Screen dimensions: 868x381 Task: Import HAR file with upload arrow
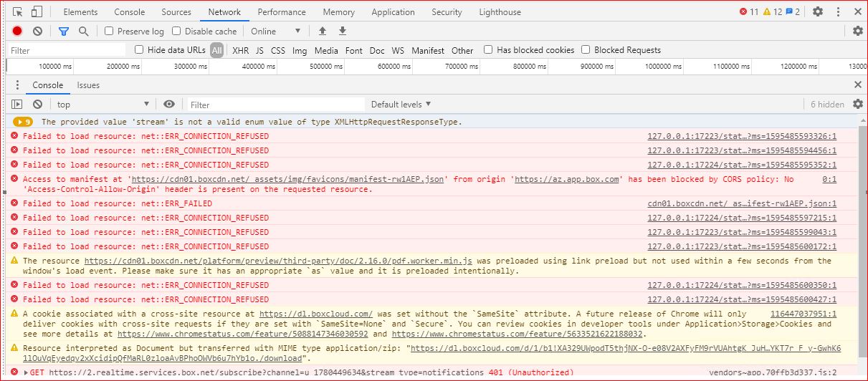[323, 31]
